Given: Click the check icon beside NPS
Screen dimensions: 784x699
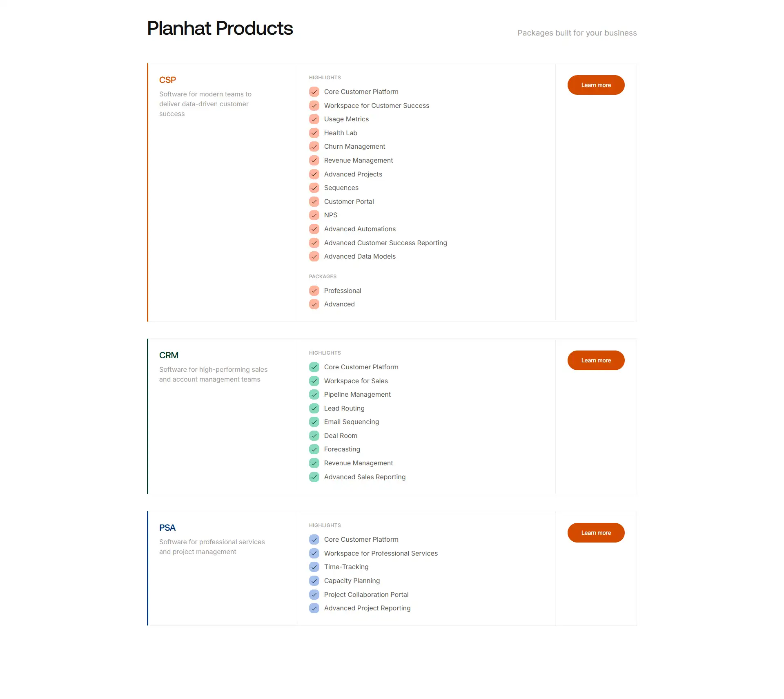Looking at the screenshot, I should pos(314,215).
